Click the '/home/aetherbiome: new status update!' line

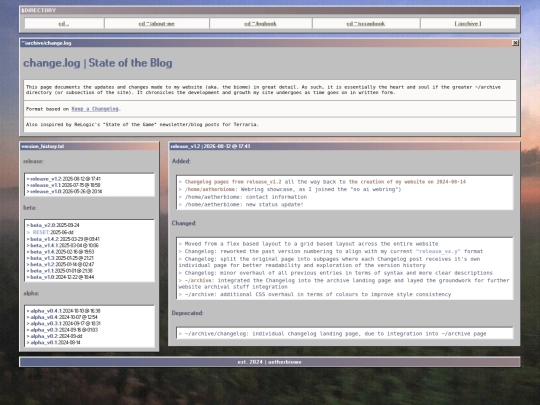[241, 204]
